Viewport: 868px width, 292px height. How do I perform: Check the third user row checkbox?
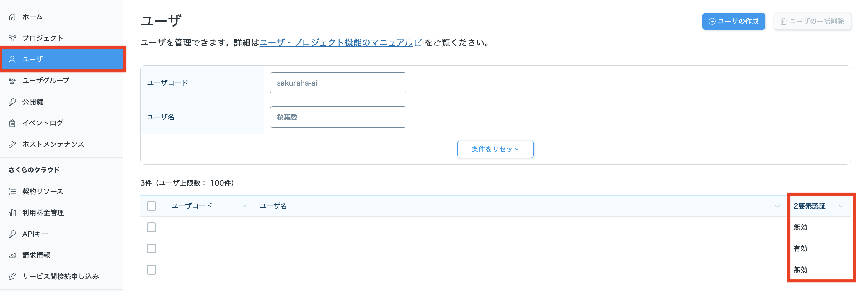click(152, 270)
